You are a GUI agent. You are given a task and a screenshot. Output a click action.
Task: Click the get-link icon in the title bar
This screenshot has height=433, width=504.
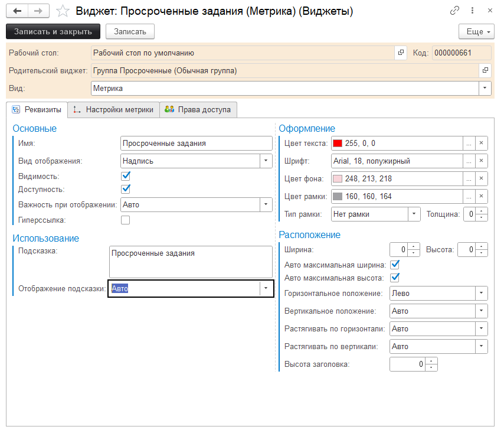click(454, 10)
